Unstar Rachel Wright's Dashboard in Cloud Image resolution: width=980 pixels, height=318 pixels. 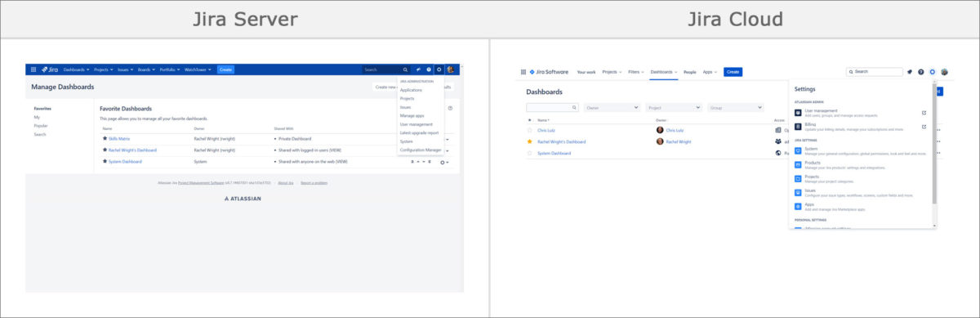point(529,141)
